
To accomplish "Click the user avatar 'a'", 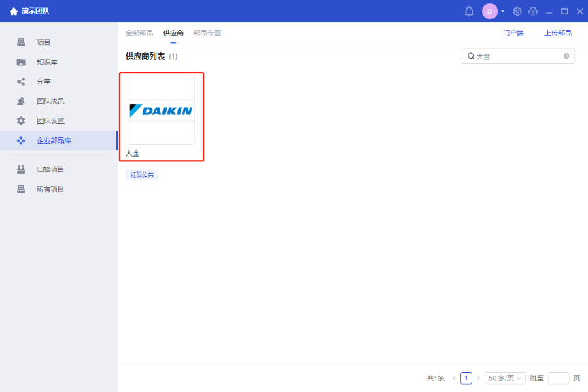I will (x=489, y=12).
